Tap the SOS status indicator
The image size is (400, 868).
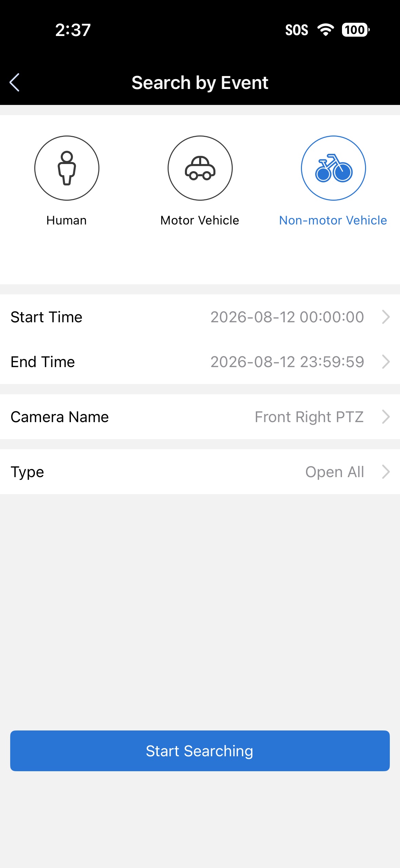point(297,30)
